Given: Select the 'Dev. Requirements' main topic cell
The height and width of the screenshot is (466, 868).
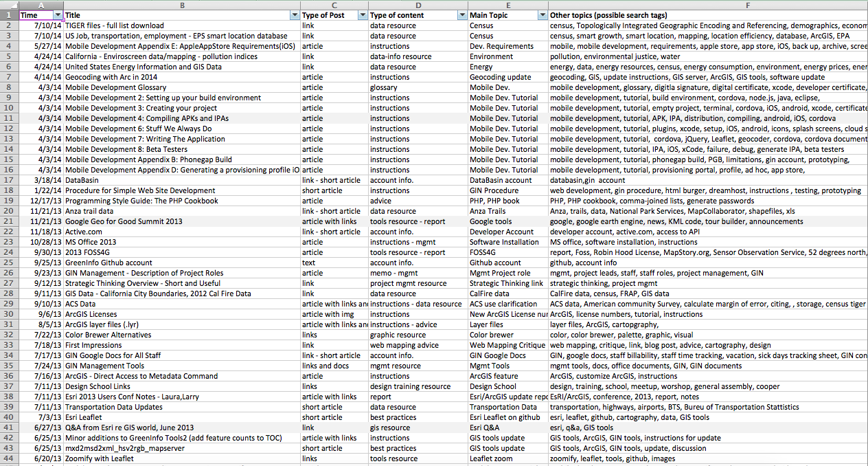Looking at the screenshot, I should pos(508,46).
